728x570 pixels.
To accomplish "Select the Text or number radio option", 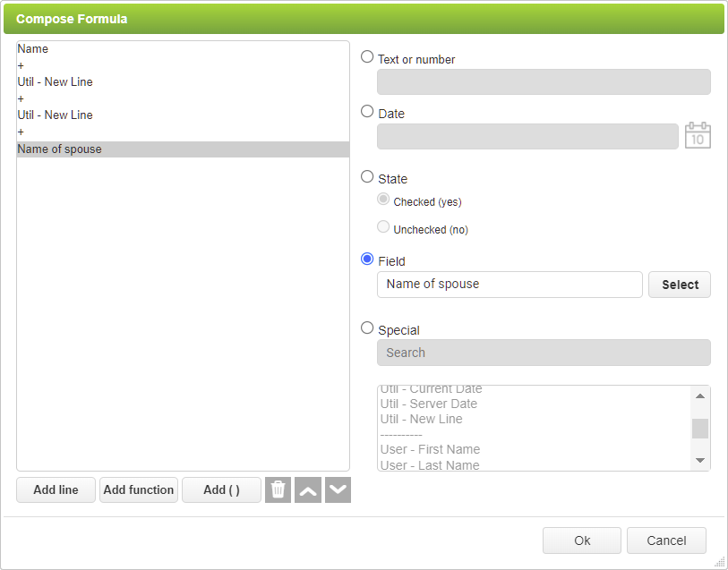I will coord(367,56).
